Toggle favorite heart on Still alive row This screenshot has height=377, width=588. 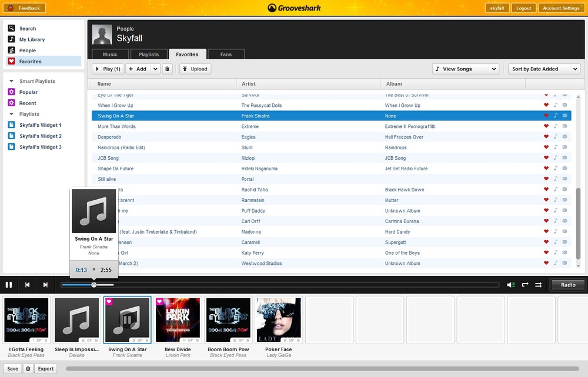[546, 179]
